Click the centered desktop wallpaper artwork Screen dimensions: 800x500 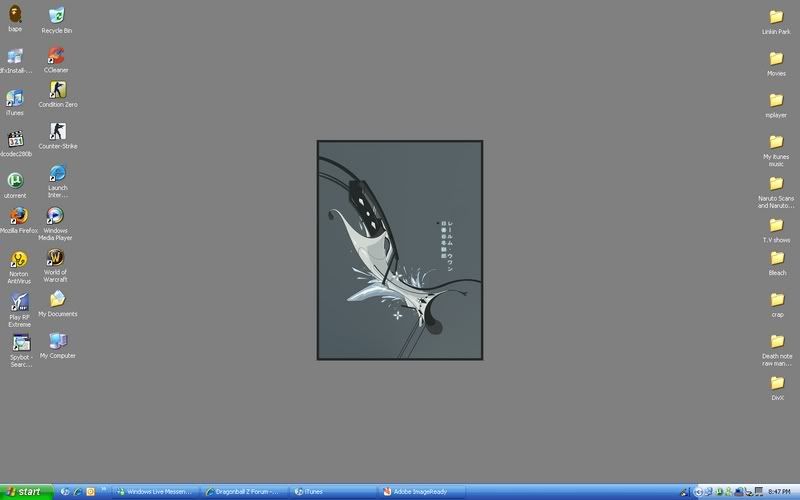coord(399,250)
